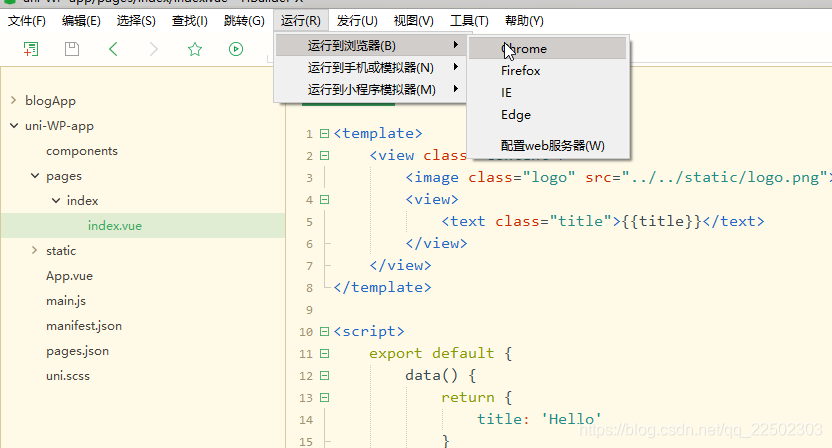Navigate back with the left arrow icon
832x448 pixels.
(113, 49)
